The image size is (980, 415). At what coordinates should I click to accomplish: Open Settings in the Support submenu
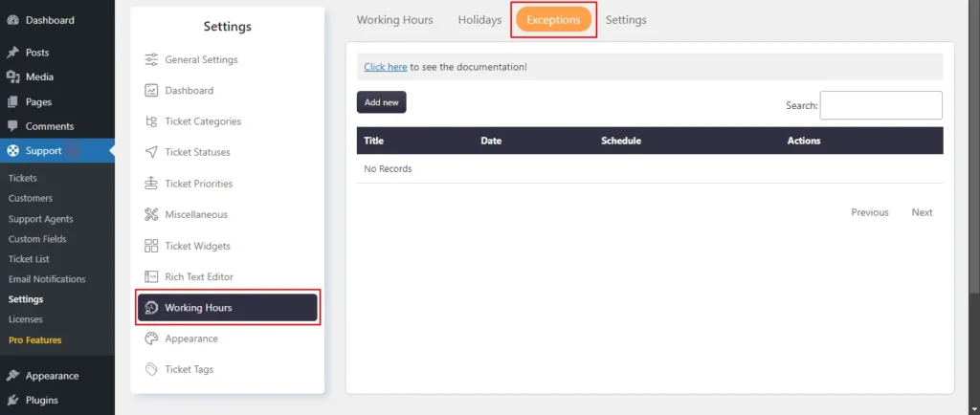coord(26,299)
